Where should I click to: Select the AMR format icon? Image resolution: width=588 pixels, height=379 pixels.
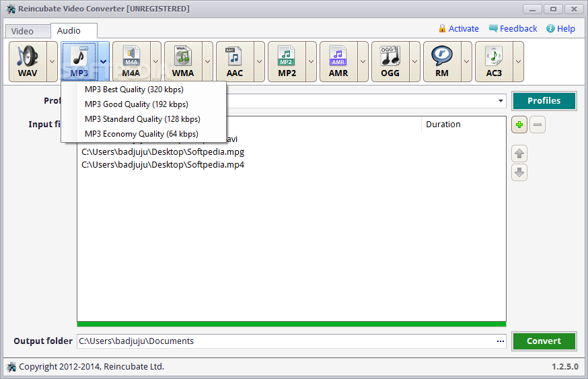[x=338, y=61]
